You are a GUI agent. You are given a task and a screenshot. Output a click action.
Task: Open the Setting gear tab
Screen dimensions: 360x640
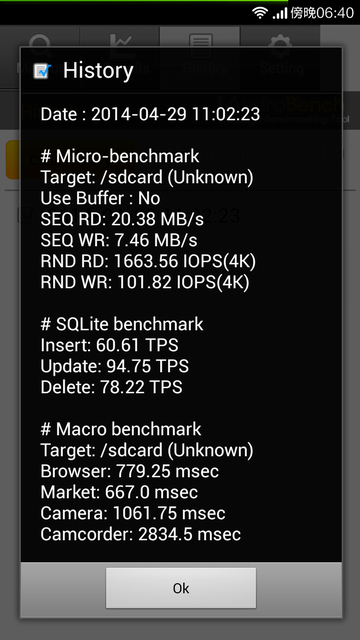point(280,55)
